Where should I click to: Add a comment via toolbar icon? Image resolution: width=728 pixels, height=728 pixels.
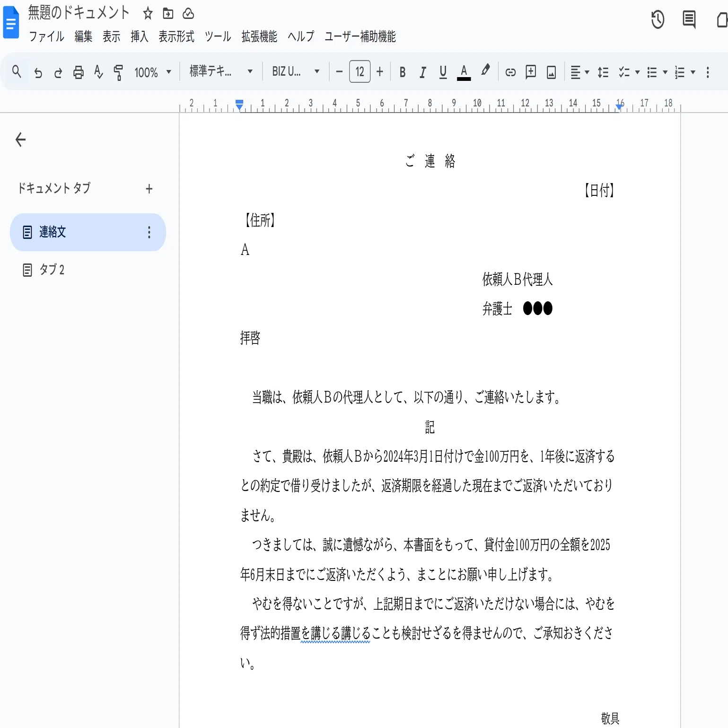pos(531,72)
